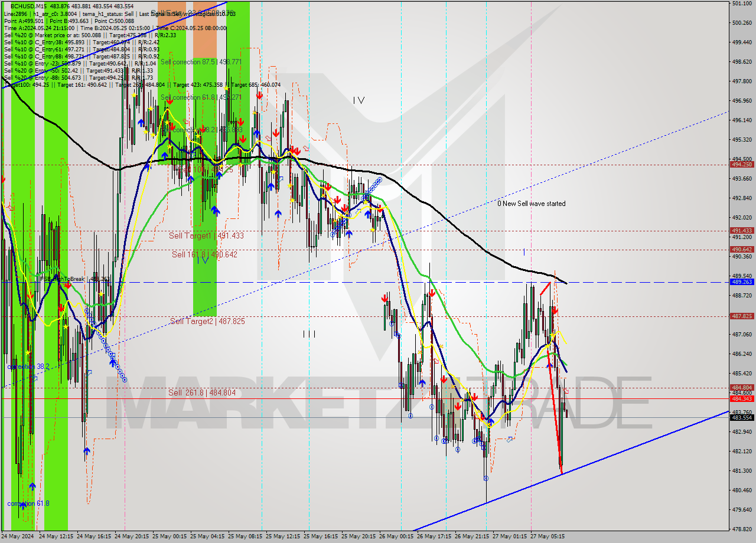Click the 486.240 price axis label
Viewport: 756px width, 543px height.
741,354
